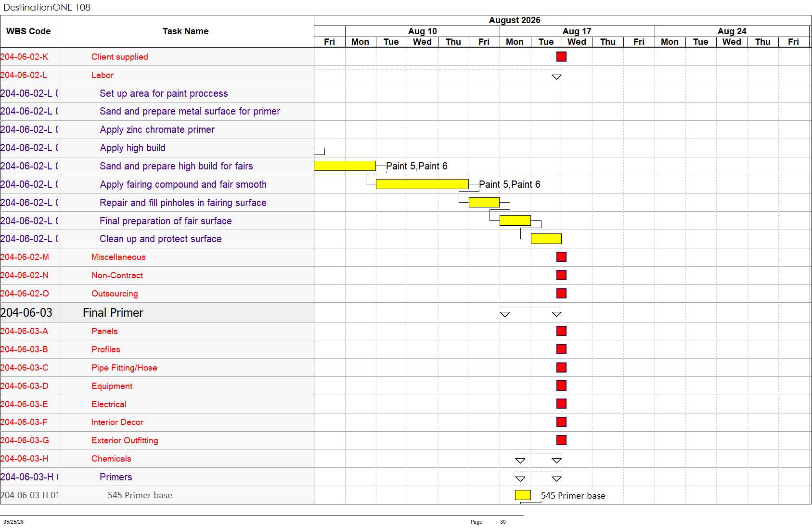Click the Task Name column header
This screenshot has width=812, height=528.
pyautogui.click(x=186, y=31)
